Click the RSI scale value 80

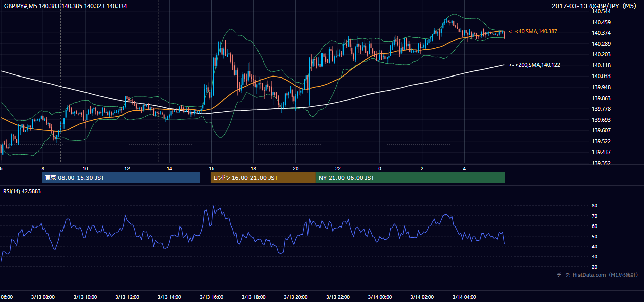594,206
